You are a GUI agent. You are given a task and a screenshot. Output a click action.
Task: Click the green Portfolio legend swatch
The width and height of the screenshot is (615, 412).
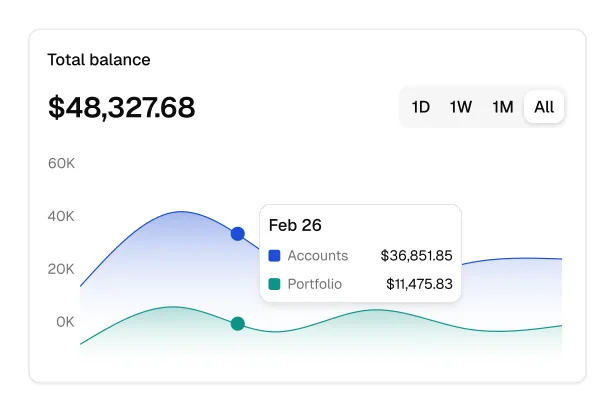tap(274, 284)
